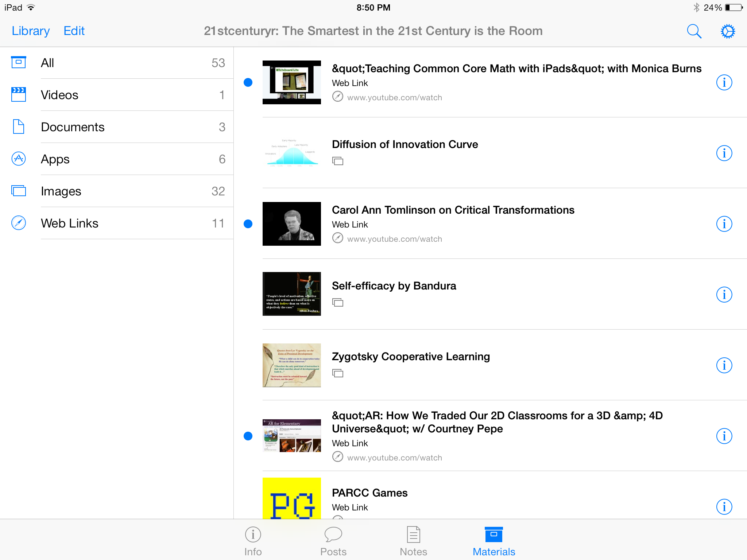Switch to the Notes tab

pyautogui.click(x=413, y=541)
